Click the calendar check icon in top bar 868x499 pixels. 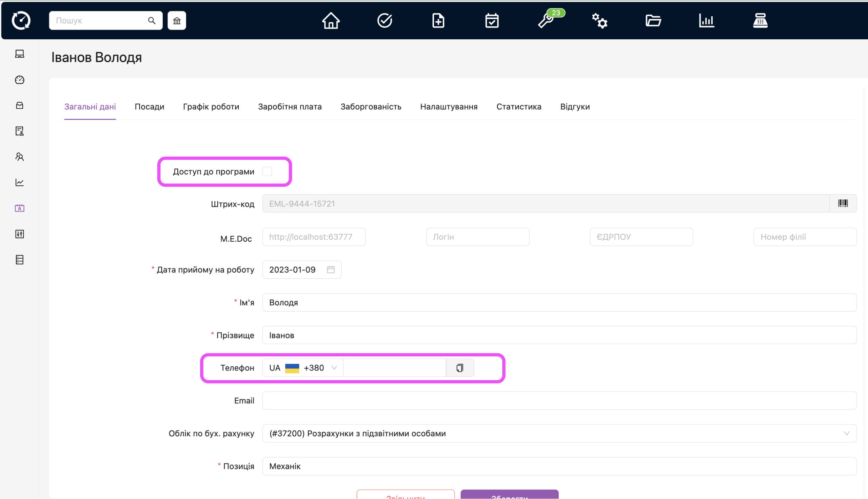(x=492, y=21)
